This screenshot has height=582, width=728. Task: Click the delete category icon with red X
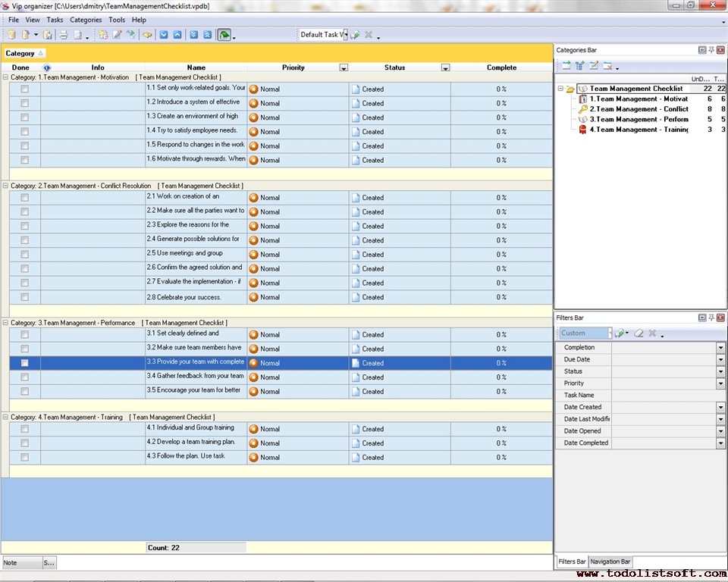[607, 66]
